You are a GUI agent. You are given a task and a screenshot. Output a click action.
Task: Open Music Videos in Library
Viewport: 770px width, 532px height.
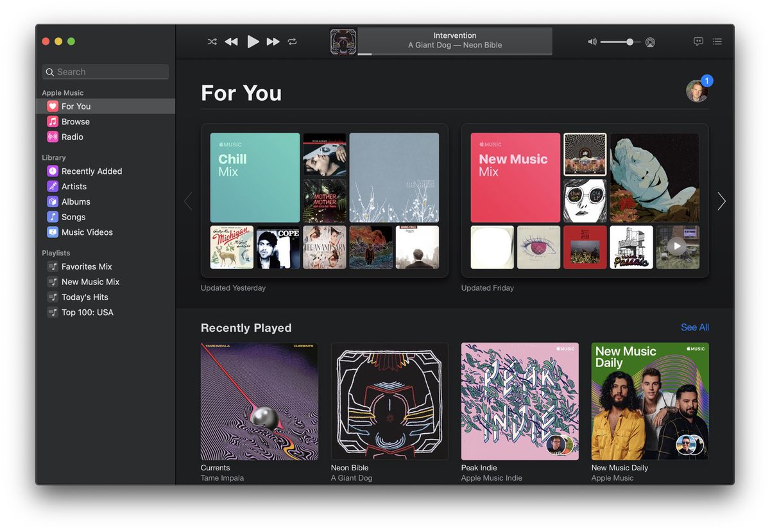point(105,232)
